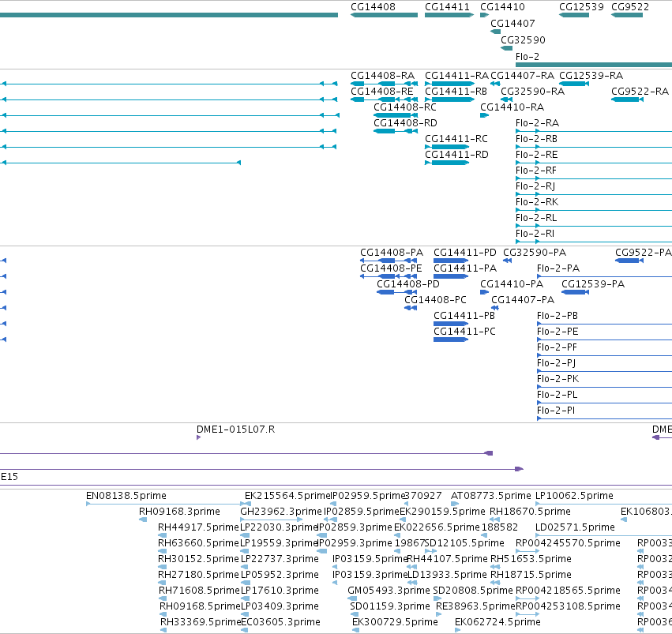Select the CG14408-RC transcript
672x634 pixels.
(x=405, y=107)
